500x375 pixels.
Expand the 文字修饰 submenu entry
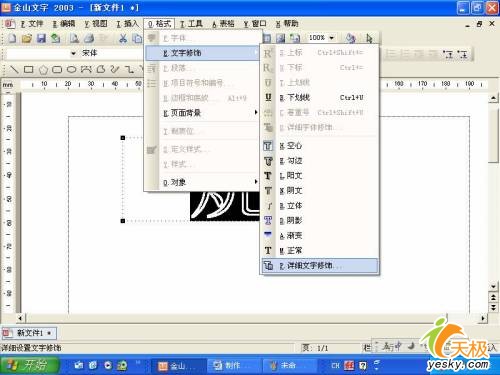(202, 53)
